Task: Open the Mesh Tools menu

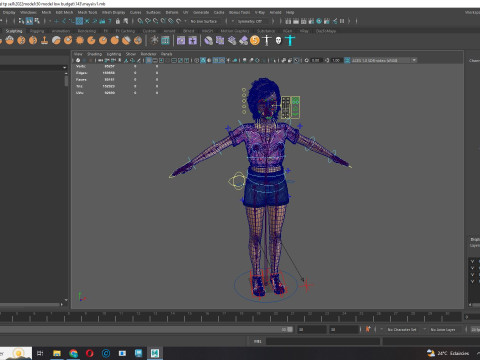Action: (87, 12)
